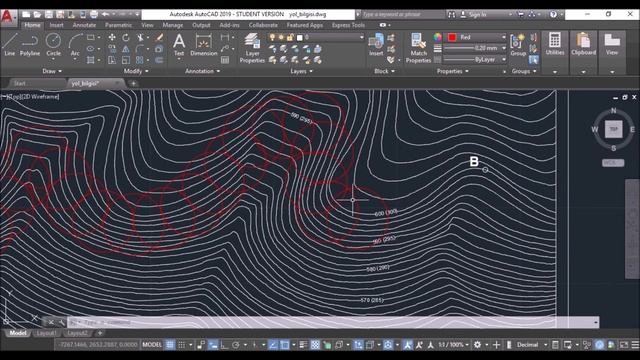Click the Open file icon in quick access
Image resolution: width=640 pixels, height=360 pixels.
tap(37, 14)
